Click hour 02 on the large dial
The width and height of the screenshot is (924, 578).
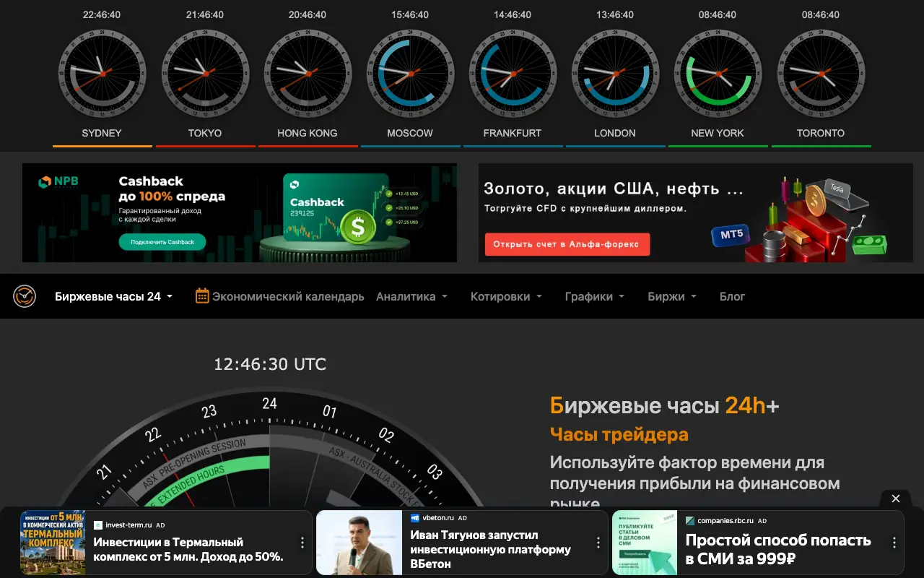pyautogui.click(x=386, y=435)
